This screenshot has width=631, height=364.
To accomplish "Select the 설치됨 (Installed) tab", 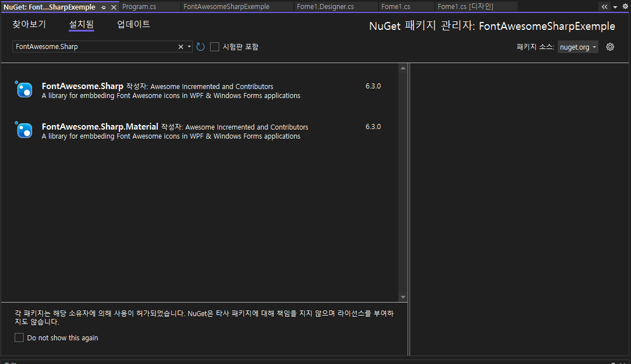I will pyautogui.click(x=81, y=25).
